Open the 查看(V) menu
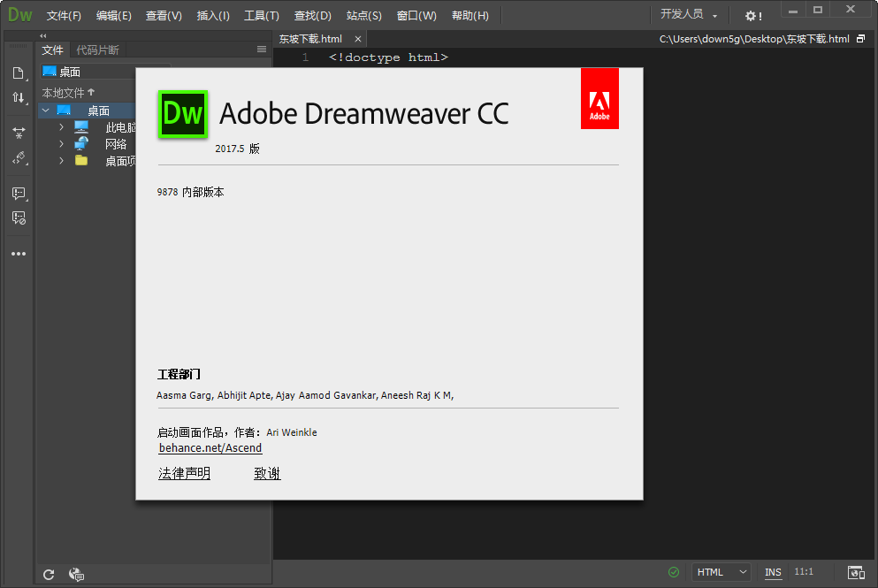This screenshot has height=588, width=878. 164,16
